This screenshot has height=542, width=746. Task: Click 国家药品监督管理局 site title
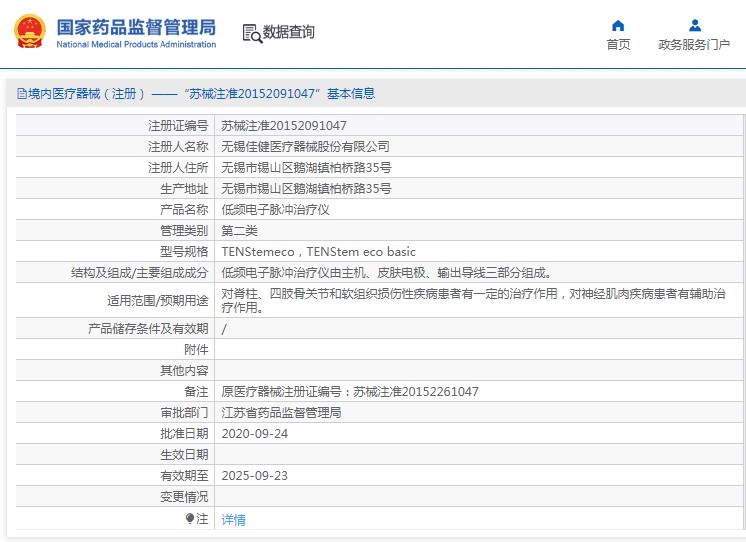(136, 27)
